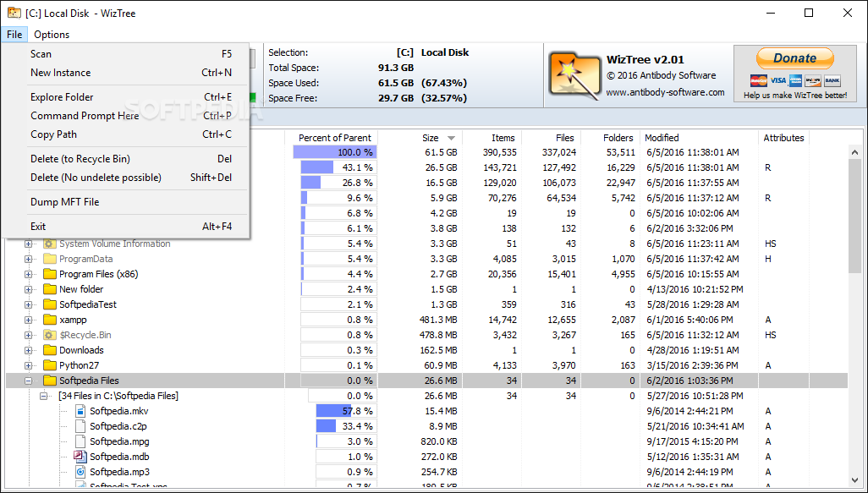The image size is (868, 493).
Task: Click the Donate button
Action: click(795, 58)
